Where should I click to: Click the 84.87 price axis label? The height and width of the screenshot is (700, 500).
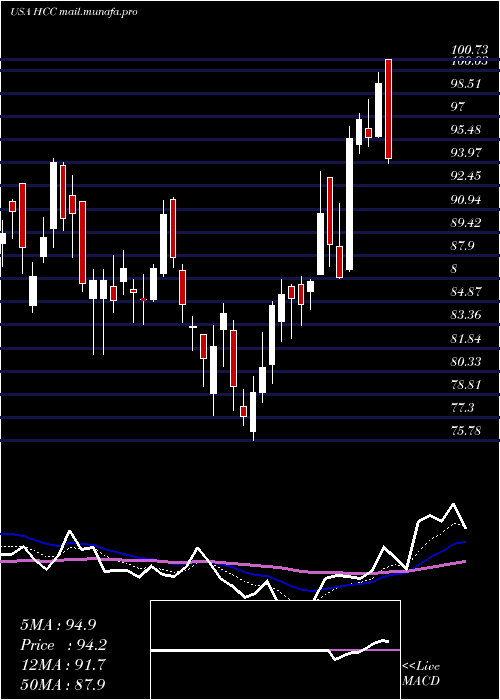point(466,292)
